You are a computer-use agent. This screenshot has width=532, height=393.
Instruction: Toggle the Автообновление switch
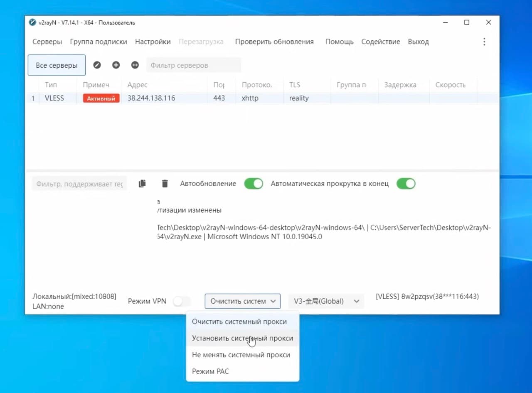pyautogui.click(x=254, y=184)
